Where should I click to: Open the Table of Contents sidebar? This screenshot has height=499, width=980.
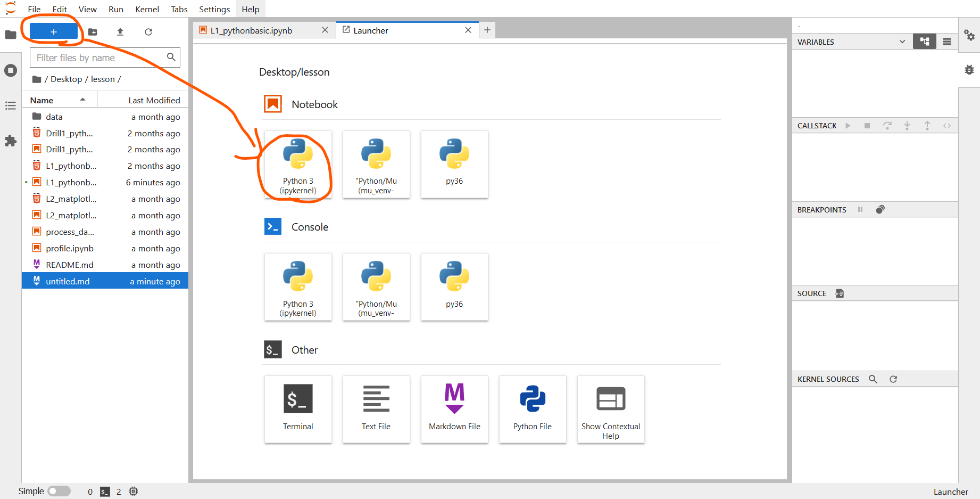(x=11, y=105)
